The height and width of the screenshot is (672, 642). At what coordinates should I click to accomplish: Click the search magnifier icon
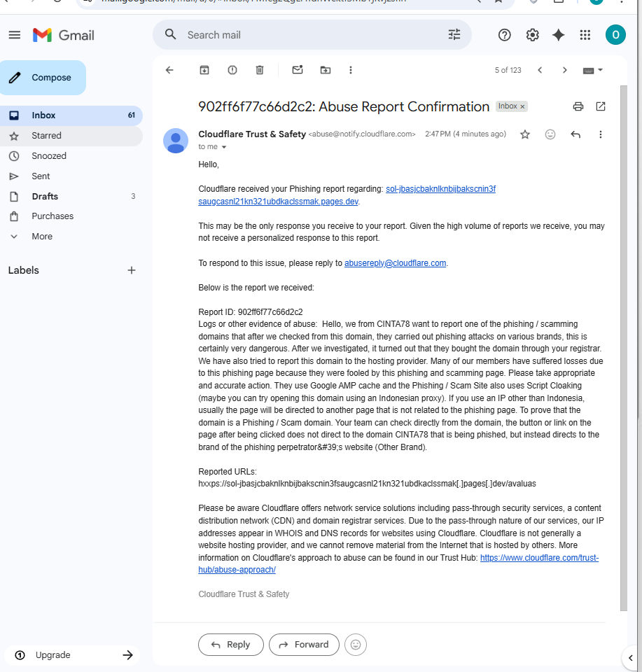(x=171, y=34)
